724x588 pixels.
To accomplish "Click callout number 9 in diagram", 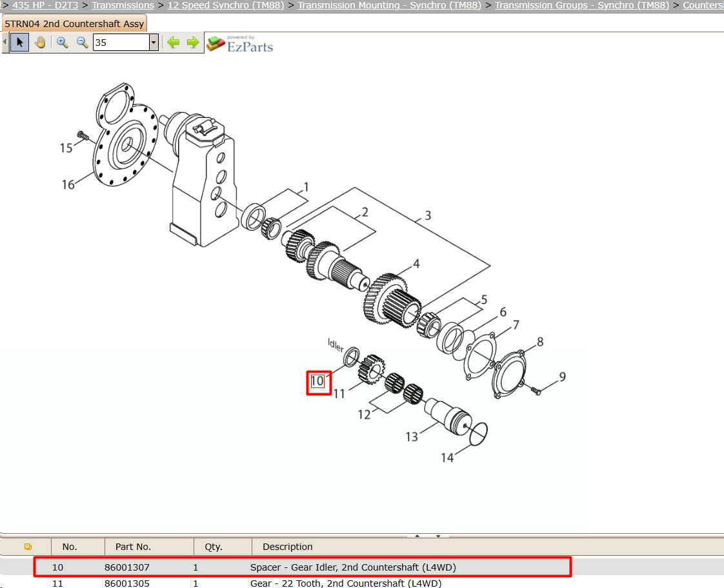I will pyautogui.click(x=563, y=377).
